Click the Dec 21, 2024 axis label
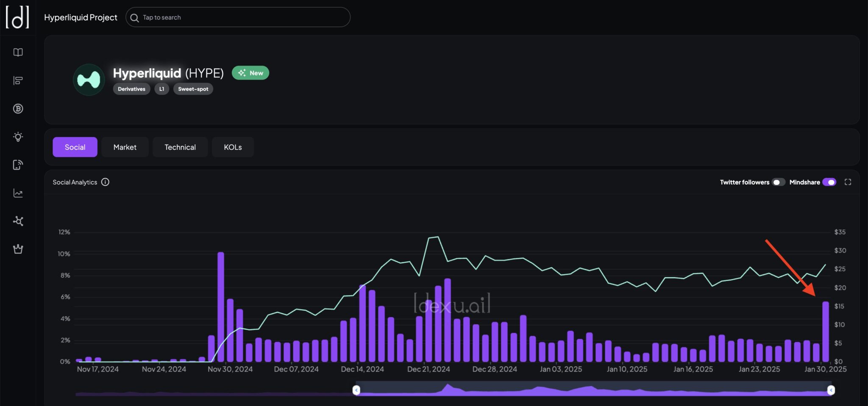 coord(428,369)
